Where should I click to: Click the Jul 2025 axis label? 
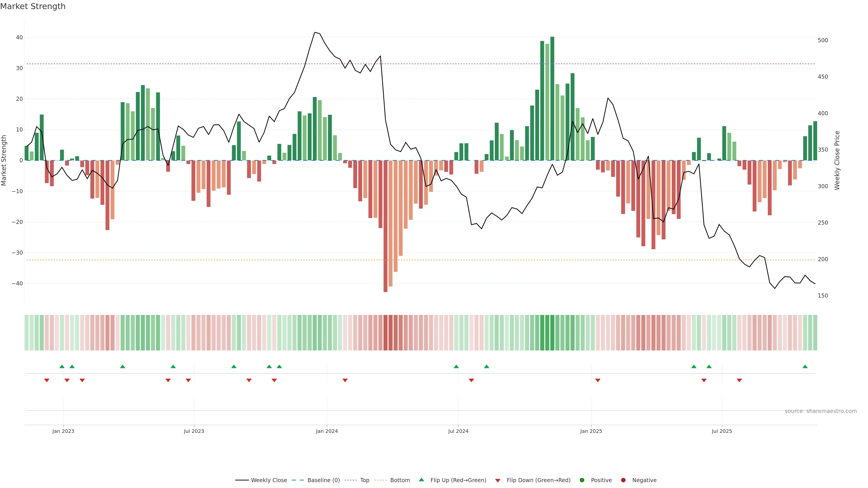[x=722, y=431]
